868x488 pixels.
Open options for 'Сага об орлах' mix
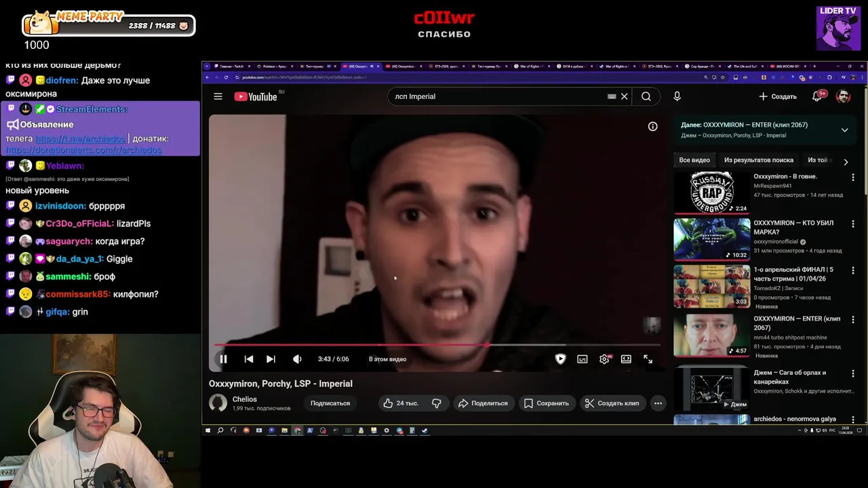coord(853,373)
